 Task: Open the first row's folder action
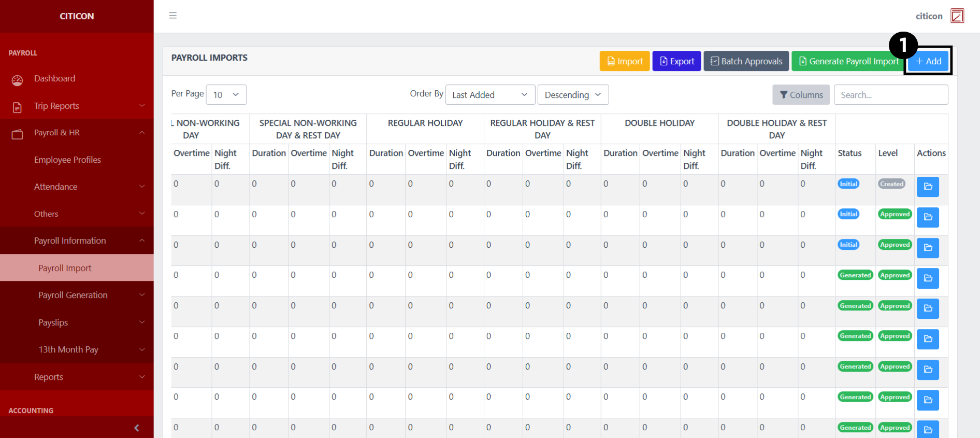pos(928,187)
